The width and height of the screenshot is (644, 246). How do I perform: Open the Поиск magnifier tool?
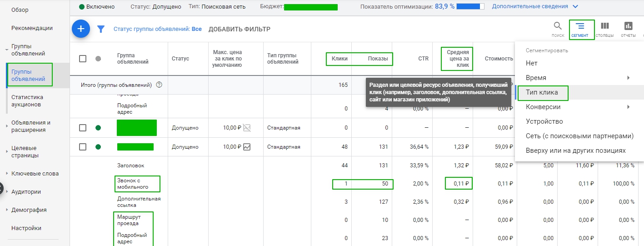pos(558,28)
